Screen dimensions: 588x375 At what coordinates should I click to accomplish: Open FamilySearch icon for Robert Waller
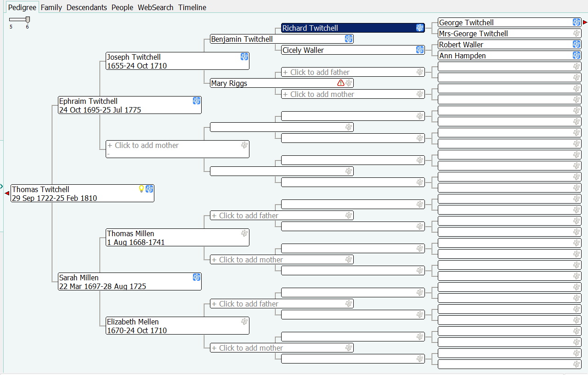tap(577, 44)
